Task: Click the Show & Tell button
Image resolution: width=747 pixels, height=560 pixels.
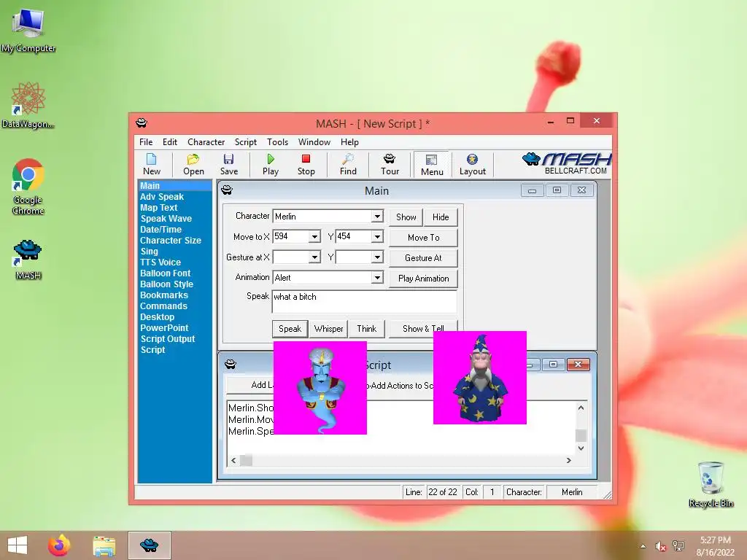Action: 423,329
